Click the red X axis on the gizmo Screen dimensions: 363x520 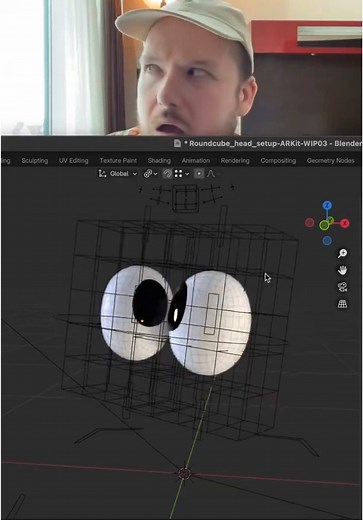point(345,223)
